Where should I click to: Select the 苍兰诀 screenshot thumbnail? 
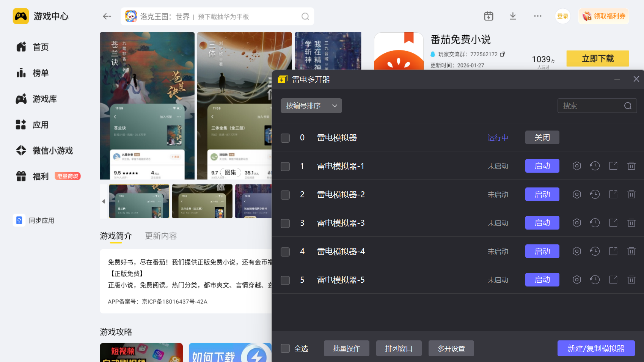(x=139, y=201)
